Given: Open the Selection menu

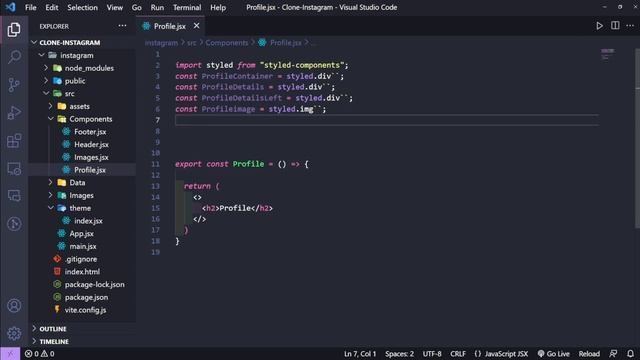Looking at the screenshot, I should tap(82, 7).
